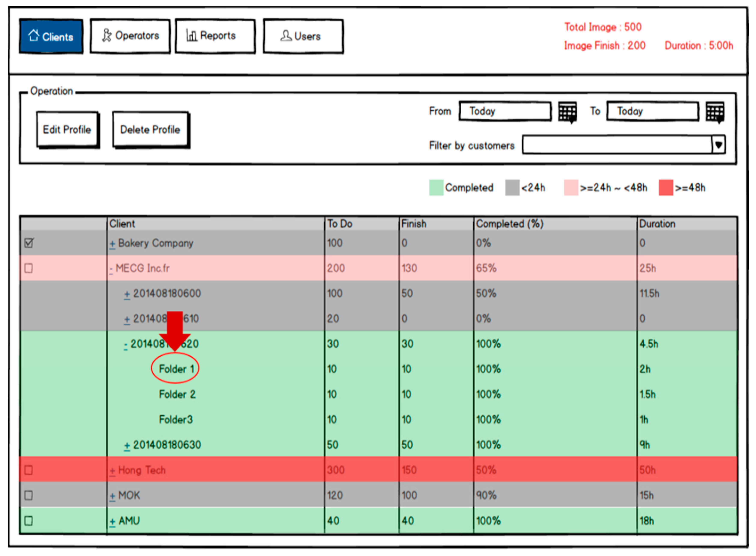Click the Edit Profile button
The image size is (756, 556).
point(67,130)
